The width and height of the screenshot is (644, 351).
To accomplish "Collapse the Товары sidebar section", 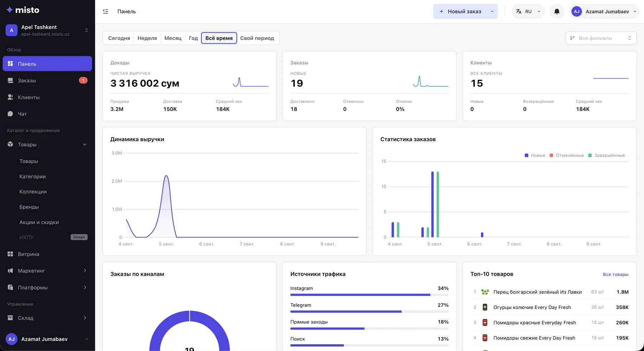I will (x=85, y=144).
